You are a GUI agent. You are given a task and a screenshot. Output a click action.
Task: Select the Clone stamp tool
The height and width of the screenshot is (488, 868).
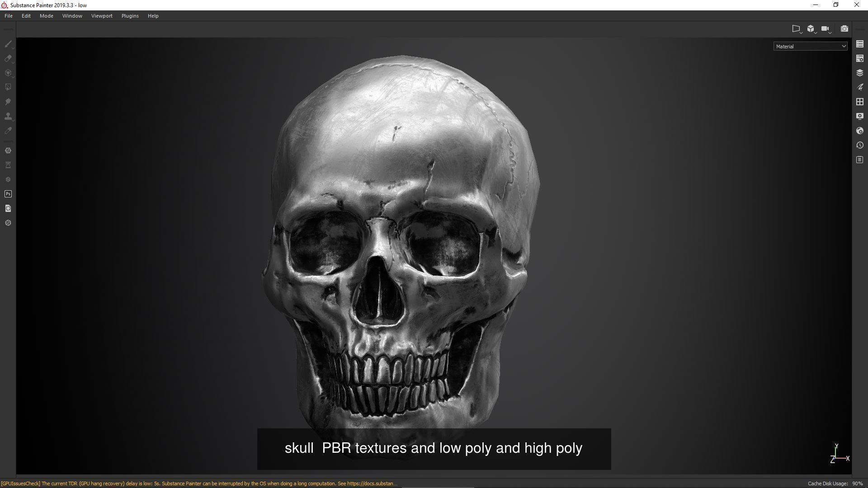(x=8, y=116)
